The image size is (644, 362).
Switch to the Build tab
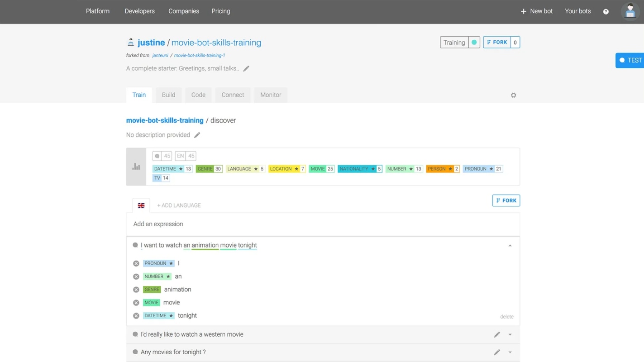[168, 95]
